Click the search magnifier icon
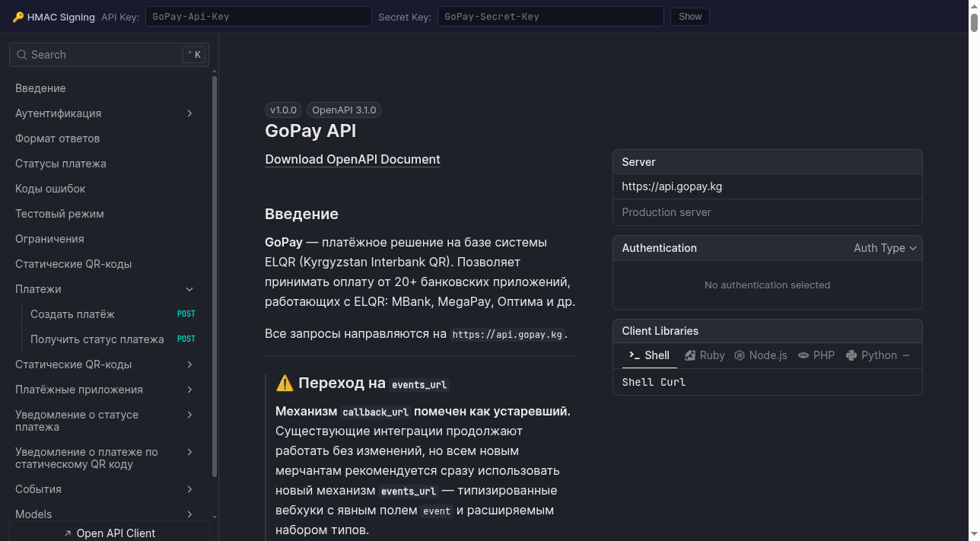 click(x=22, y=55)
